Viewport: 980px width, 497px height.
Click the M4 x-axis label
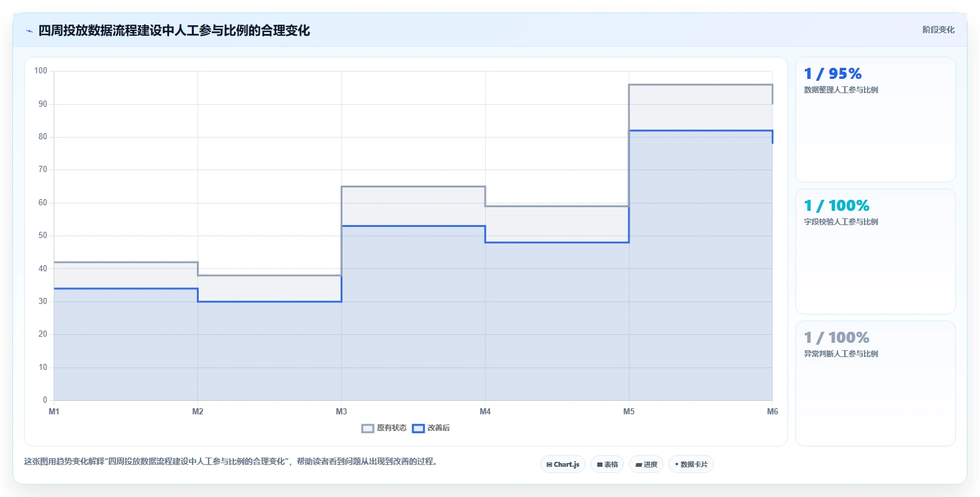(485, 411)
